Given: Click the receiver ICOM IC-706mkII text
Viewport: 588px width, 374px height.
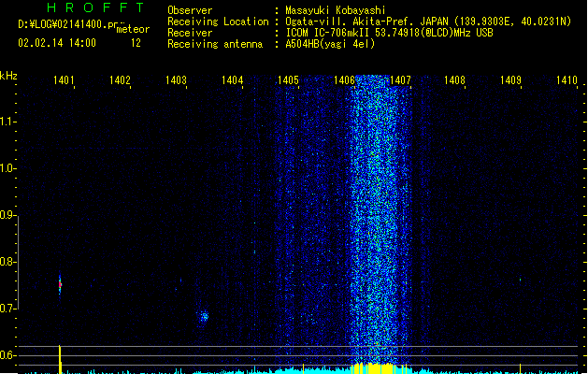Looking at the screenshot, I should pyautogui.click(x=327, y=33).
